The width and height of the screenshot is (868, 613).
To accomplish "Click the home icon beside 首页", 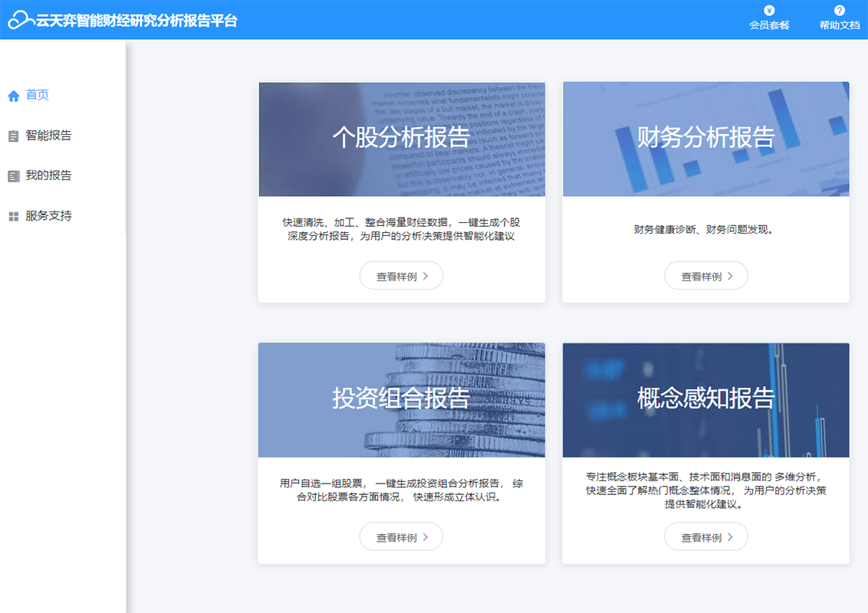I will [x=13, y=96].
